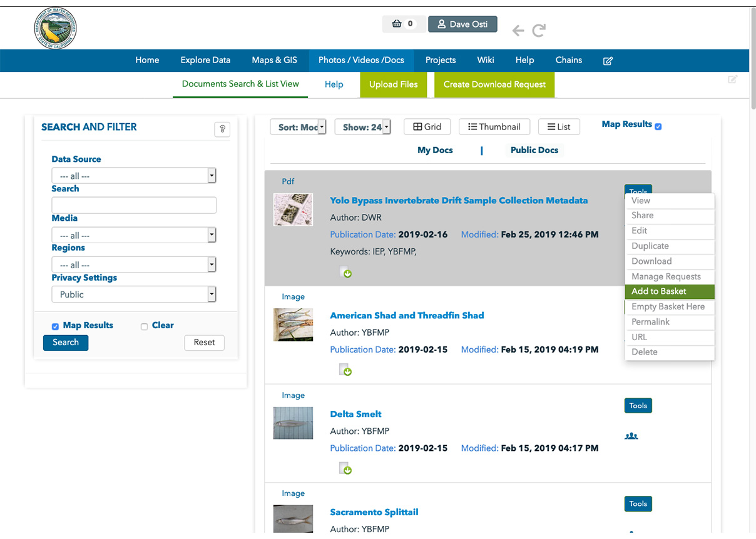Select URL in the Tools menu
The image size is (756, 539).
point(670,337)
